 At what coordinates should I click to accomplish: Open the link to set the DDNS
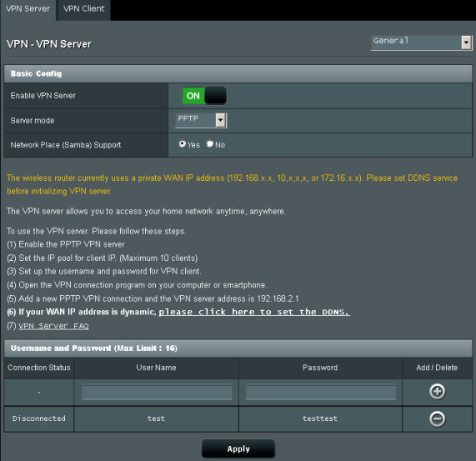(x=254, y=312)
